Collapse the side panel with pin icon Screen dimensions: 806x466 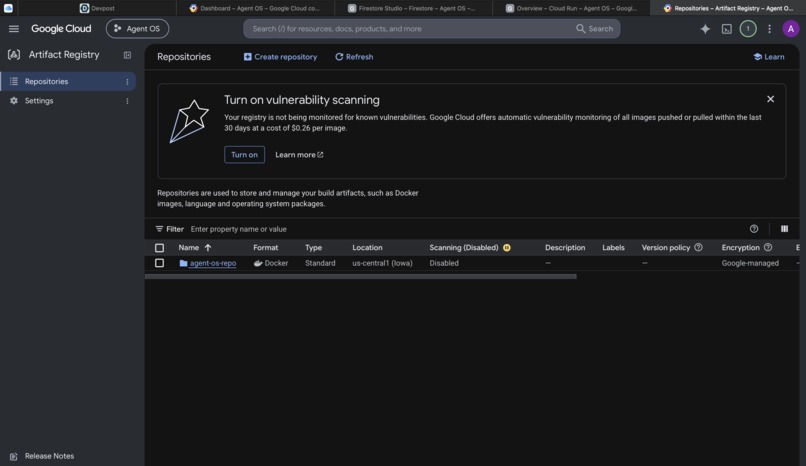tap(127, 55)
